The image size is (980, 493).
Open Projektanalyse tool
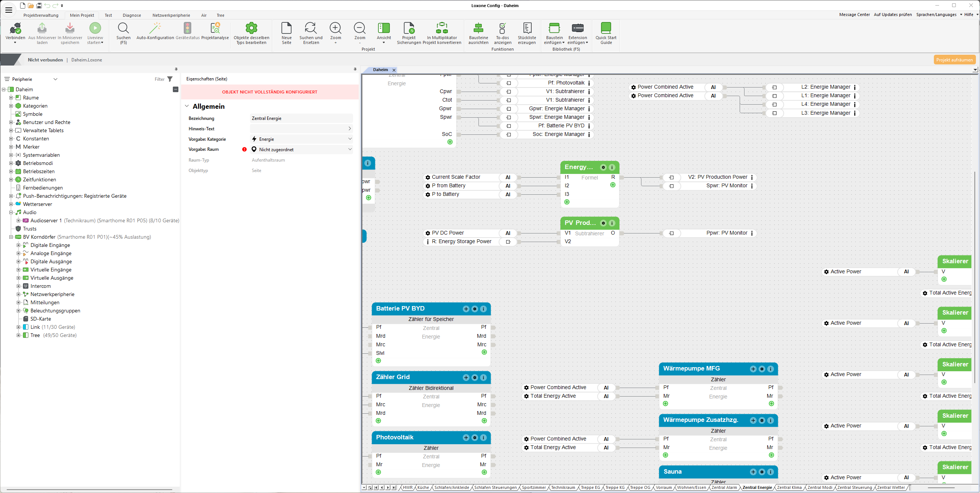(x=215, y=29)
